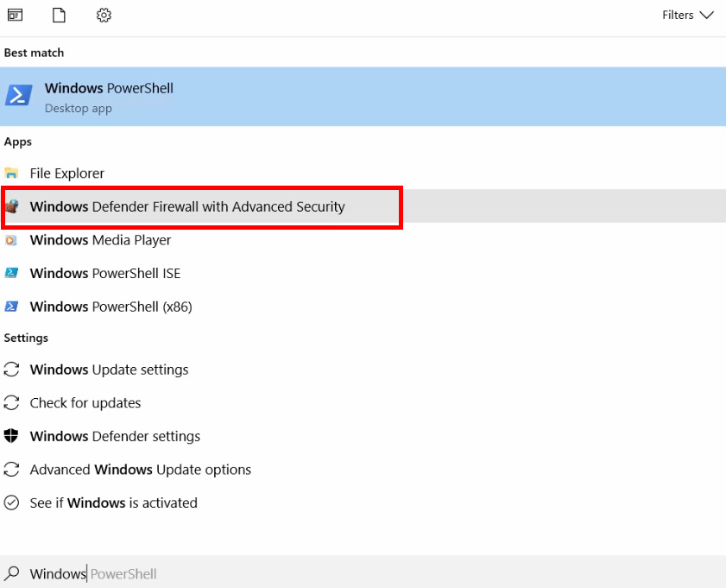Click the search magnifier icon

point(11,573)
